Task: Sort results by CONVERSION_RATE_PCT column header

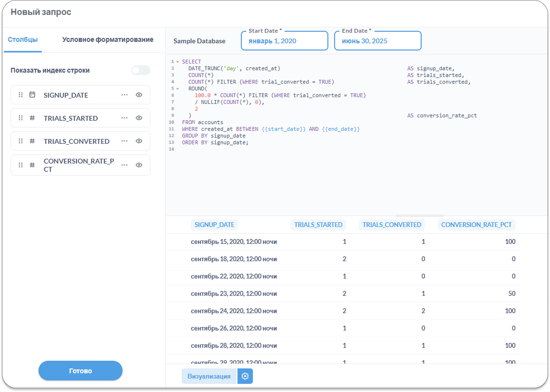Action: tap(476, 225)
